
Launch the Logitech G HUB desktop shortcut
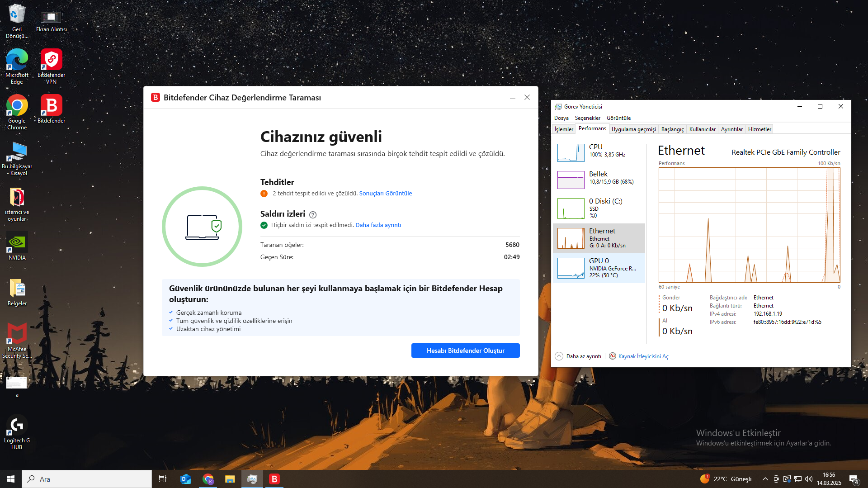(17, 432)
